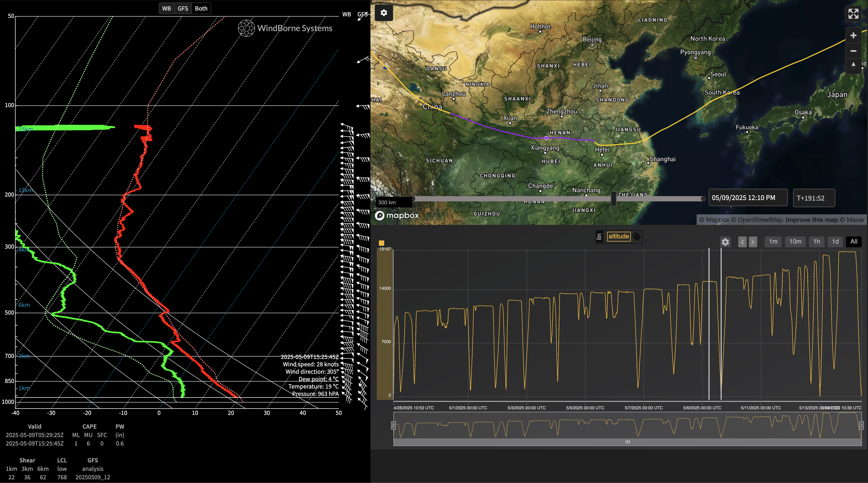
Task: Select the GFS sounding source
Action: (183, 8)
